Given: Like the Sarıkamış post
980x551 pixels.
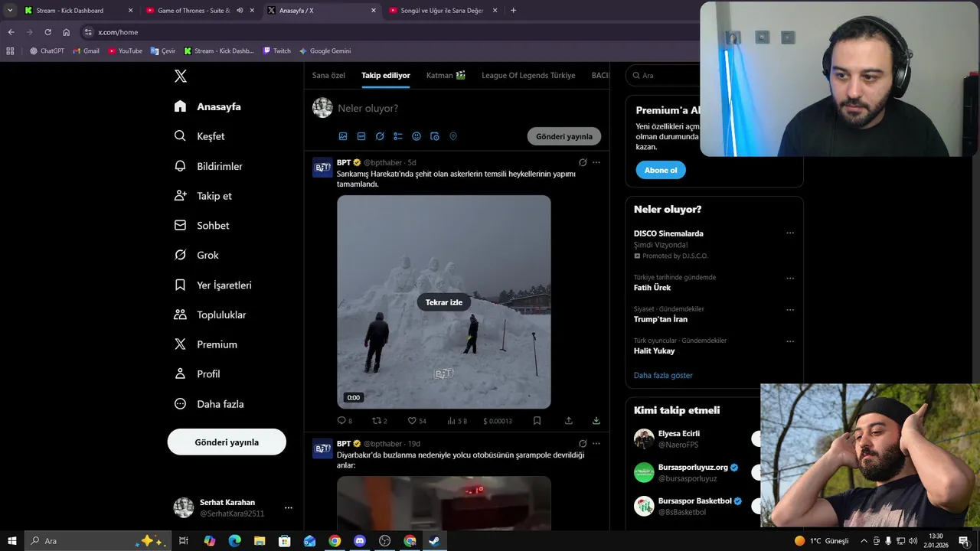Looking at the screenshot, I should point(416,421).
